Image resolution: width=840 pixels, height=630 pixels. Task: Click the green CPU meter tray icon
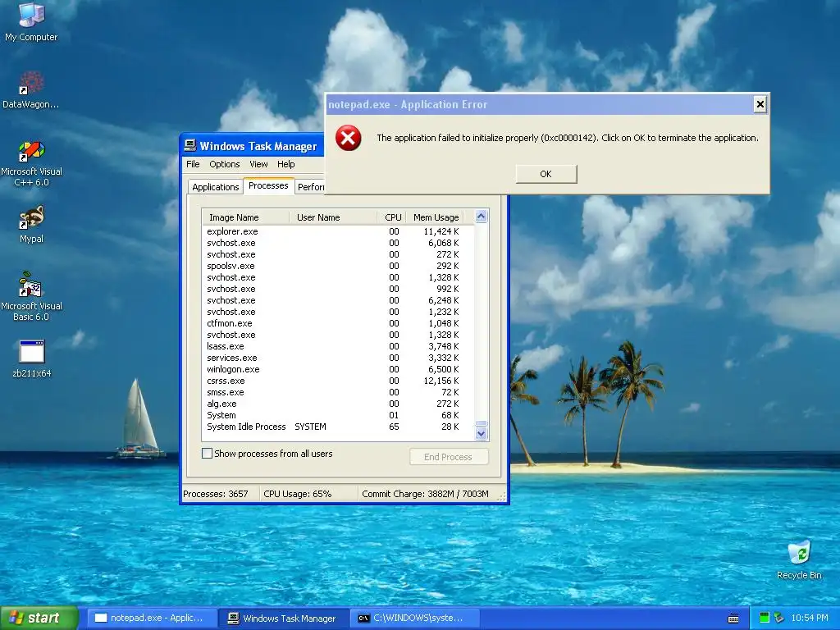click(765, 618)
